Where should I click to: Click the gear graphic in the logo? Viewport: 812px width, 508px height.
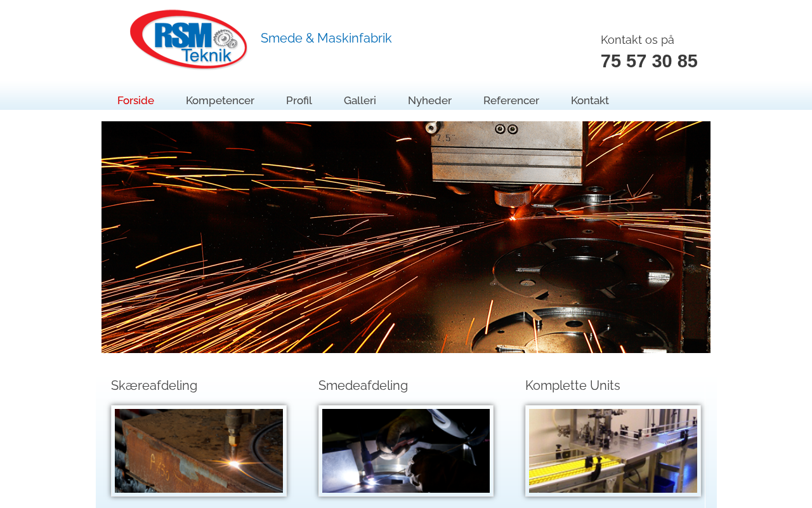tap(226, 41)
